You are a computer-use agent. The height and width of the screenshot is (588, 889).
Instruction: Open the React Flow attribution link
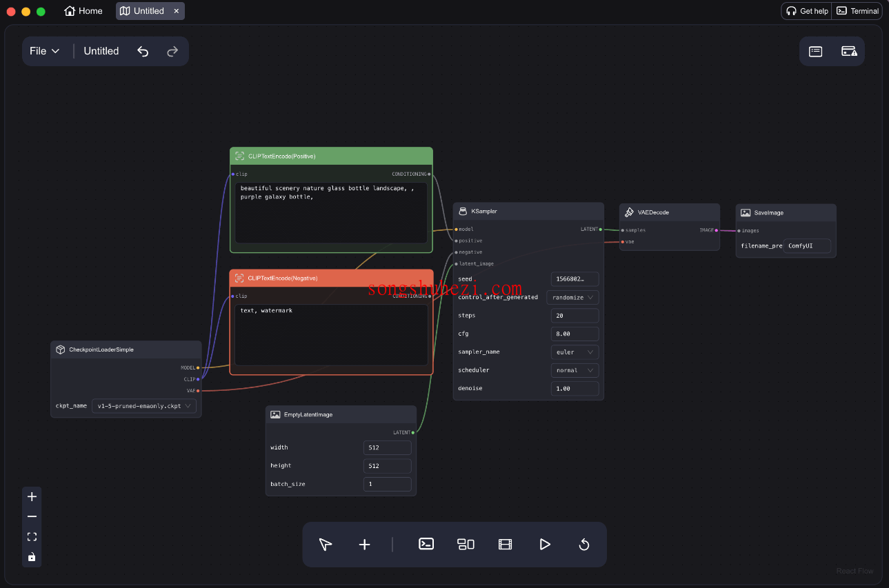(855, 571)
